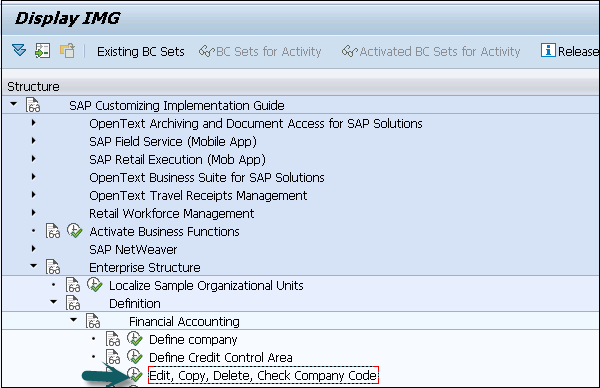Select SAP NetWeaver label
Viewport: 600px width, 388px height.
(x=133, y=249)
